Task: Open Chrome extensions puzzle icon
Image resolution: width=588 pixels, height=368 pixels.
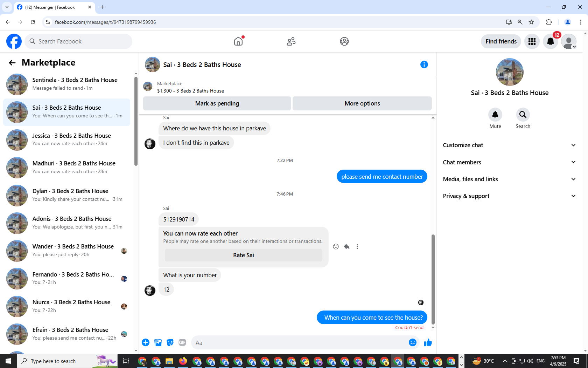Action: [549, 22]
